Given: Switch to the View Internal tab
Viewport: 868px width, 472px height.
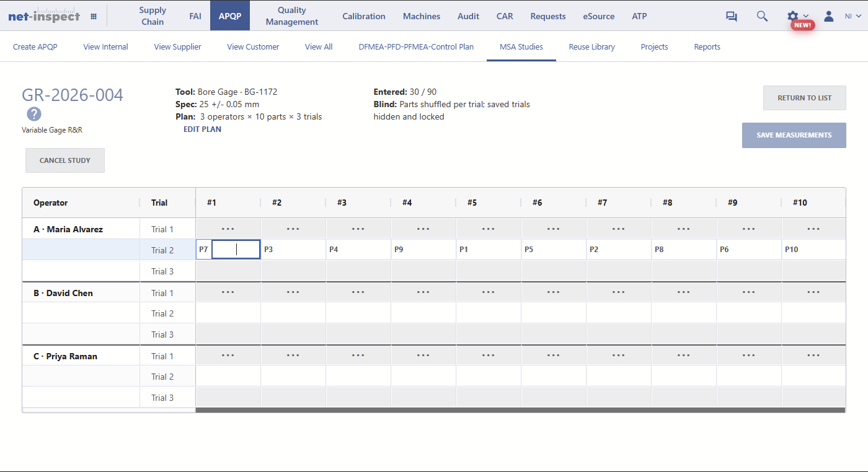Looking at the screenshot, I should [x=106, y=46].
